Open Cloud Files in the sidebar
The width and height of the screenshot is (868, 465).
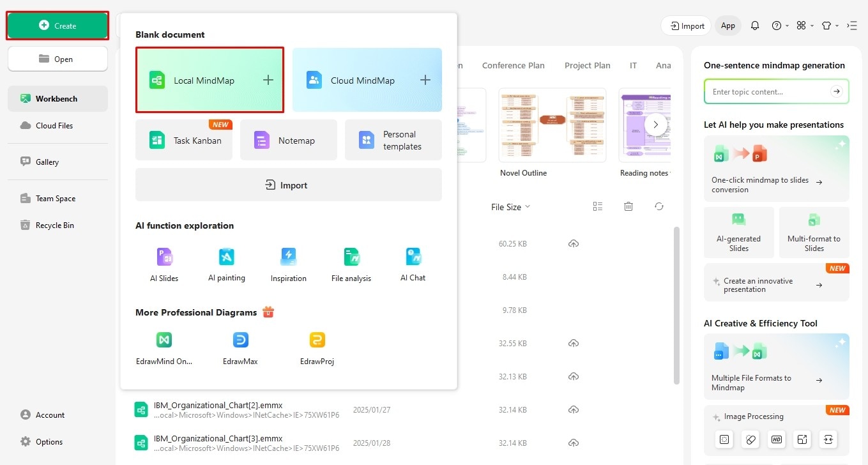pos(57,125)
